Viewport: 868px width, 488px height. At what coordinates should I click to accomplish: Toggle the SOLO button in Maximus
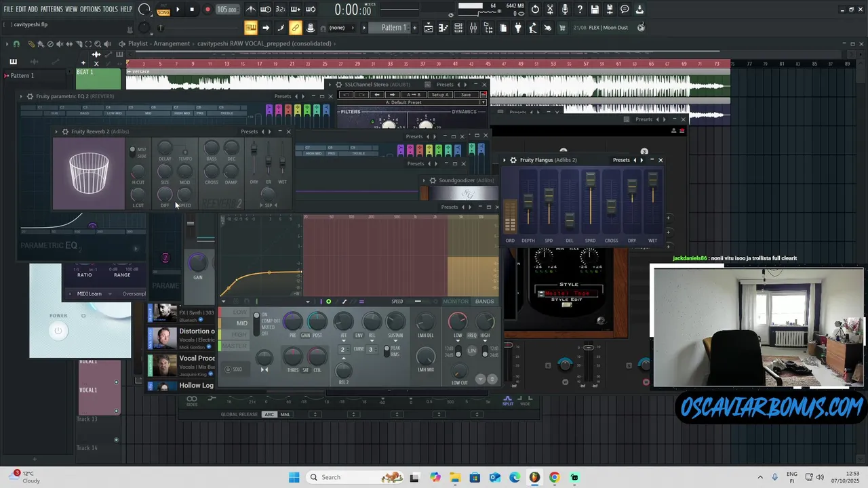click(x=233, y=369)
